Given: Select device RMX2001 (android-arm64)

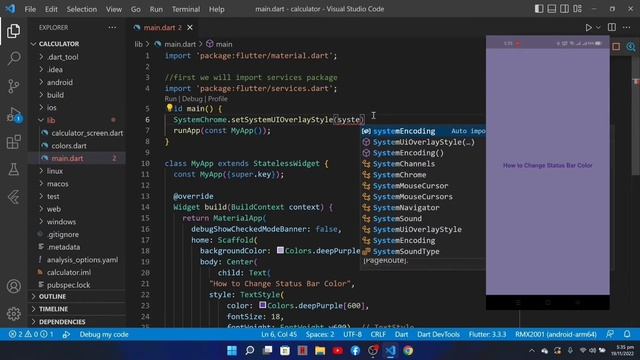Looking at the screenshot, I should click(x=556, y=334).
